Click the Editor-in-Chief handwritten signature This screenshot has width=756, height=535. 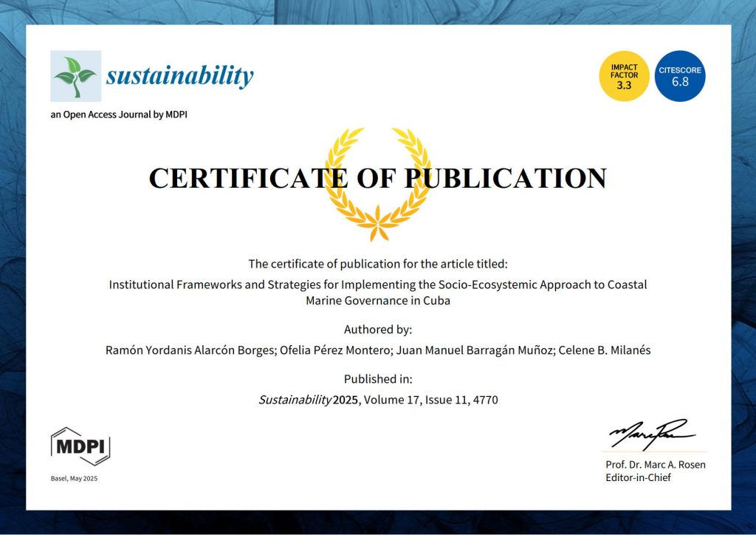[x=652, y=434]
